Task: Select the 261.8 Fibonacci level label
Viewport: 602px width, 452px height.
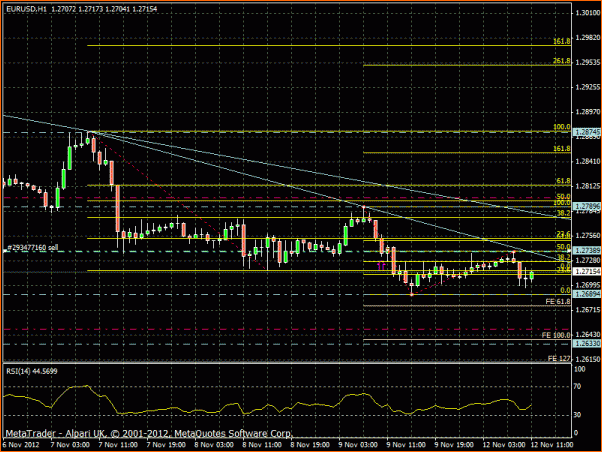Action: [562, 61]
